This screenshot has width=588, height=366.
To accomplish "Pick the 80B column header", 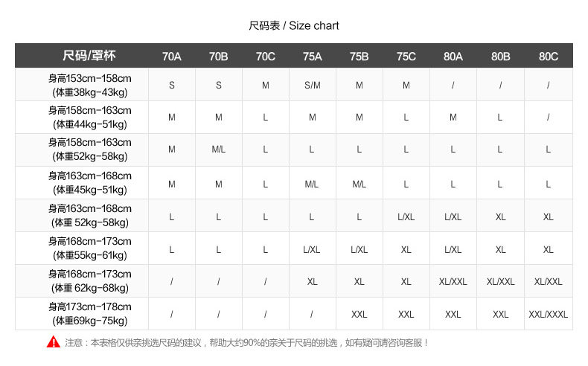I will pos(500,57).
